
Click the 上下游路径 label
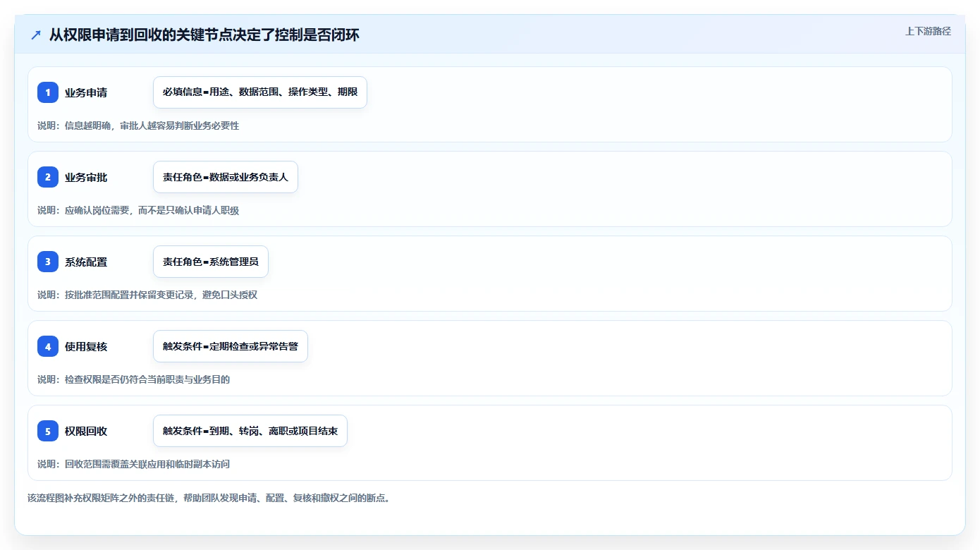pyautogui.click(x=928, y=31)
